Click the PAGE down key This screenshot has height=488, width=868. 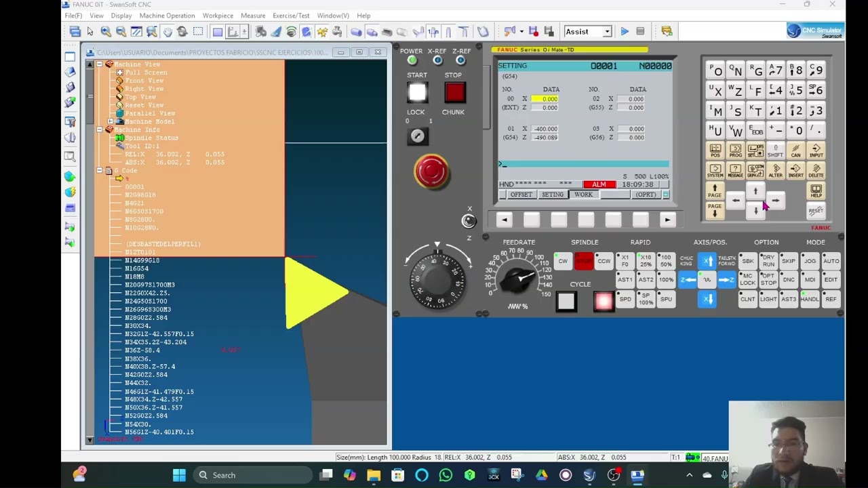point(715,210)
